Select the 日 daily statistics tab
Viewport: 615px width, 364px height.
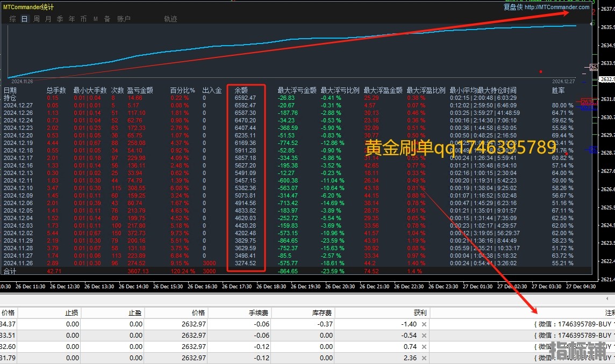point(24,19)
